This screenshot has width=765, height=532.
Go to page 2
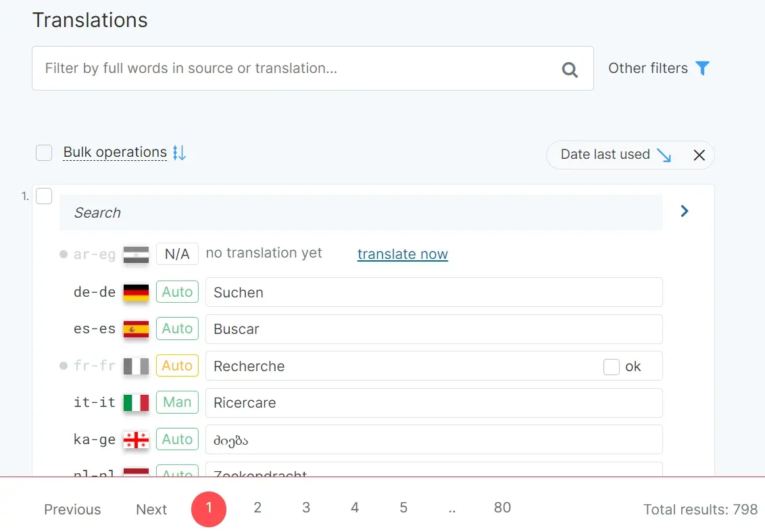(257, 508)
